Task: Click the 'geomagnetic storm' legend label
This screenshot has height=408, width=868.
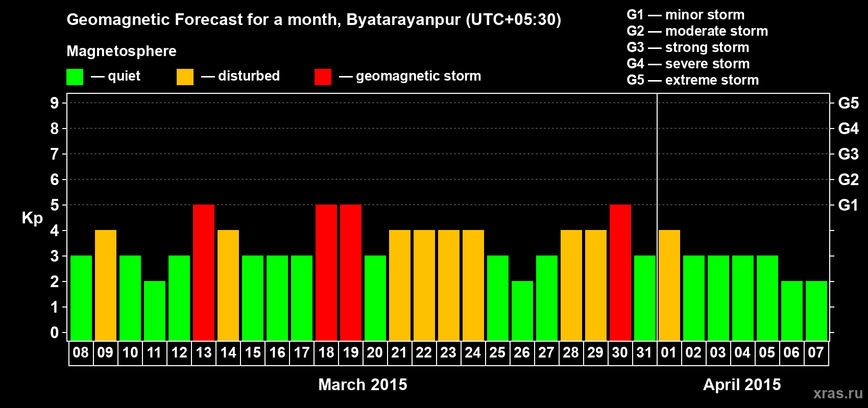Action: [x=418, y=76]
